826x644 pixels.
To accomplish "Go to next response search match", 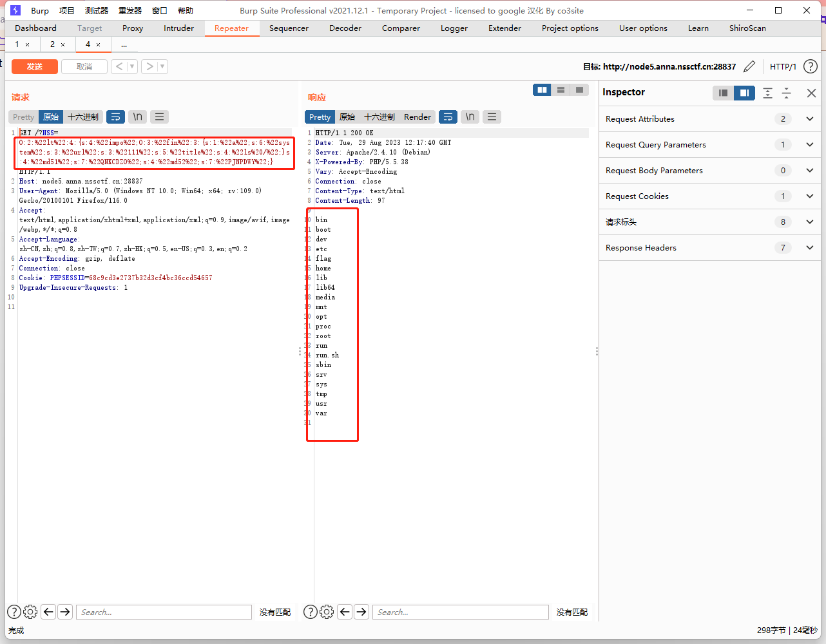I will [361, 612].
